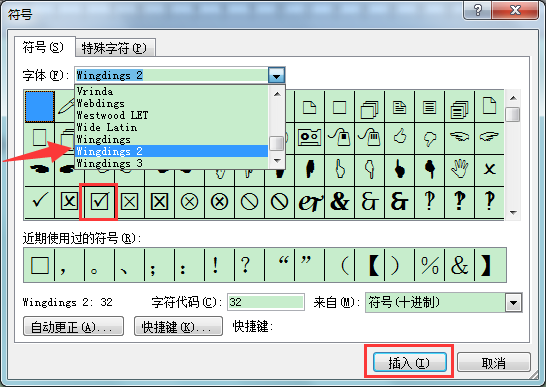
Task: Choose recently used right black lenticular bracket 】
Action: click(489, 265)
